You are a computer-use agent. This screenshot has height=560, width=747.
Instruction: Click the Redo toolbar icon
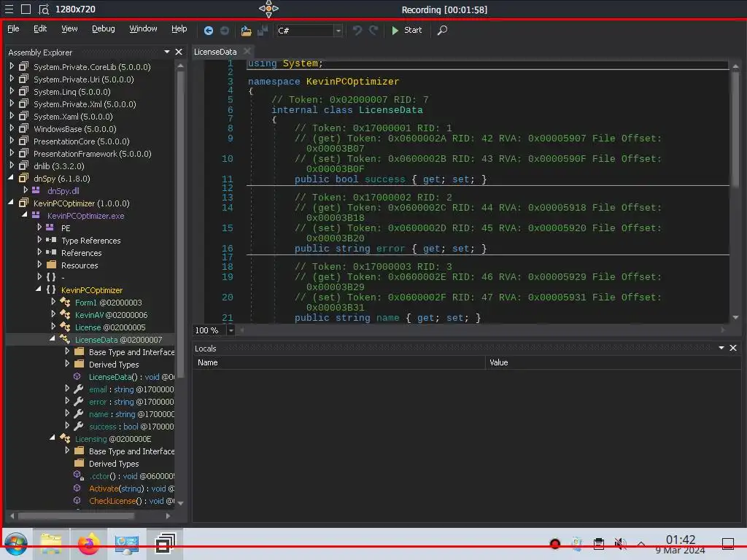373,31
